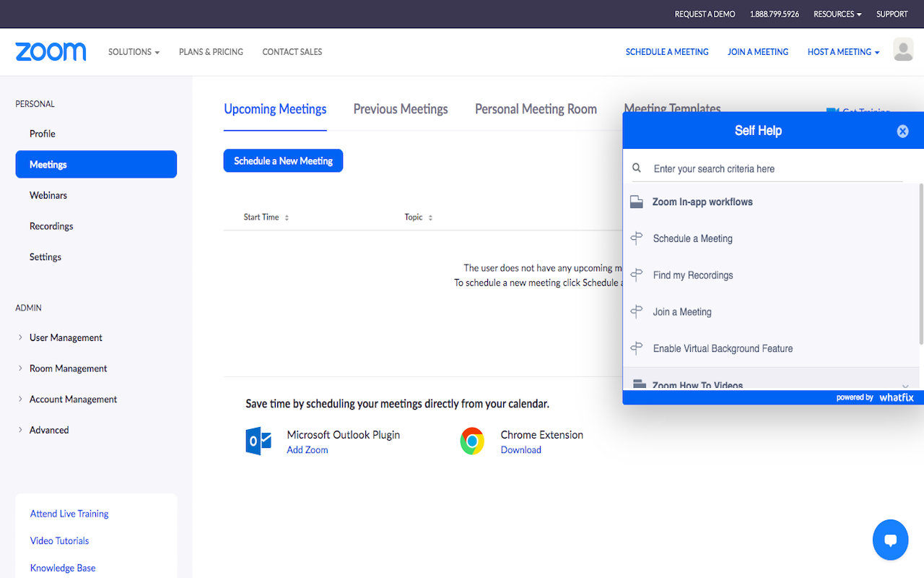
Task: Click the Contact Sales link
Action: click(x=292, y=52)
